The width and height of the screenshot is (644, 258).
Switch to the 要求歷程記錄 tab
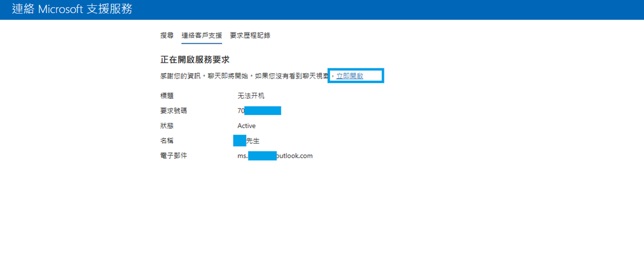250,35
